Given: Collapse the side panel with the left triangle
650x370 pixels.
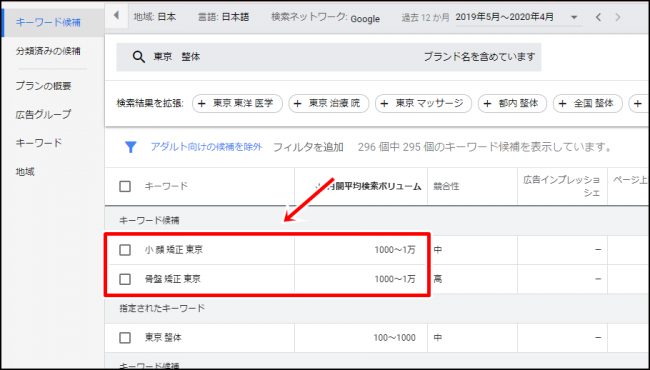Looking at the screenshot, I should pos(116,16).
